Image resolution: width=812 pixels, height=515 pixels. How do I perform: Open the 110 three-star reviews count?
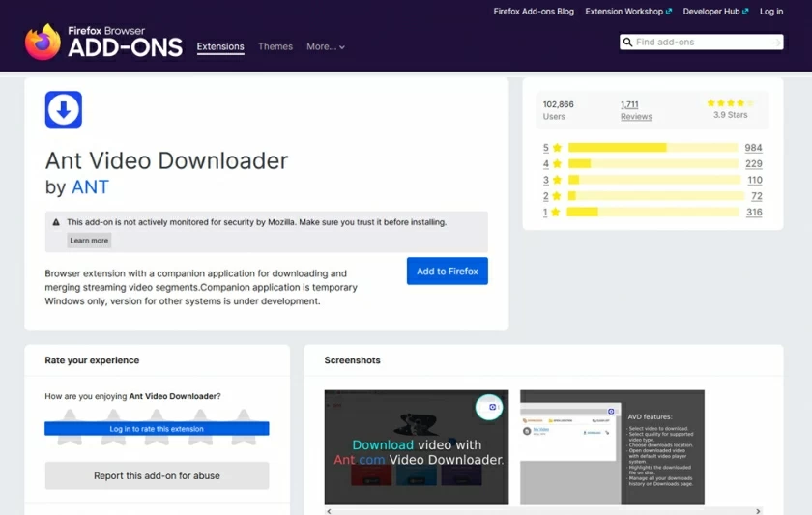(755, 180)
